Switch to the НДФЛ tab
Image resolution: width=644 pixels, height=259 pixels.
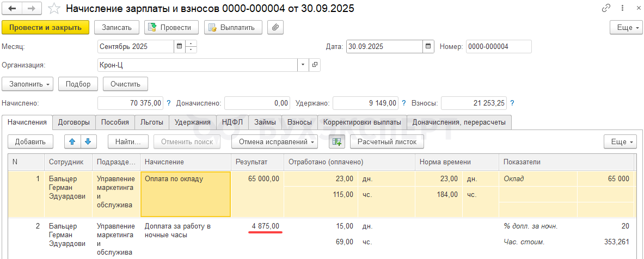coord(232,122)
